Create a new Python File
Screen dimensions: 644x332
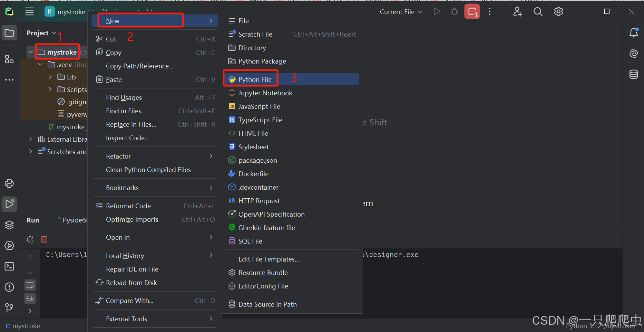click(292, 79)
